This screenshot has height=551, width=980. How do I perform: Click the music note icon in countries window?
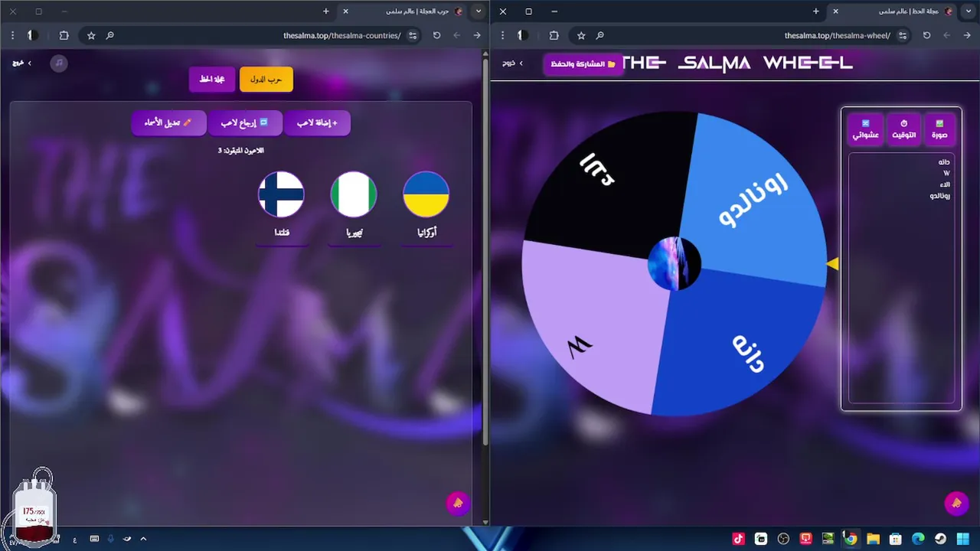(59, 63)
